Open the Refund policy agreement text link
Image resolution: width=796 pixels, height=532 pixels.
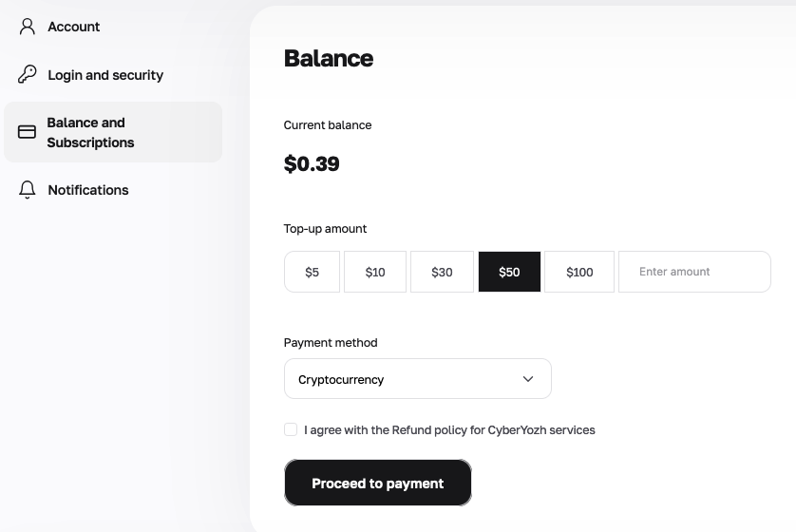tap(449, 430)
